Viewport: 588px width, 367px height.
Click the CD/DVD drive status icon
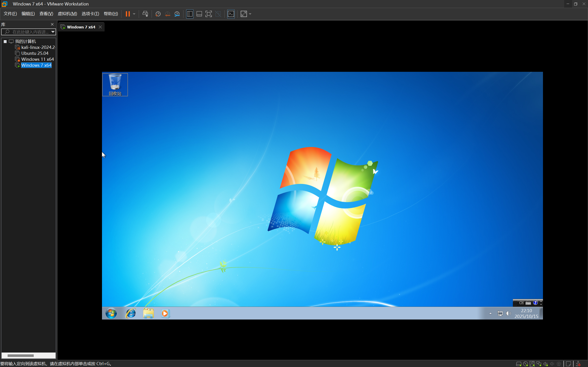point(525,364)
